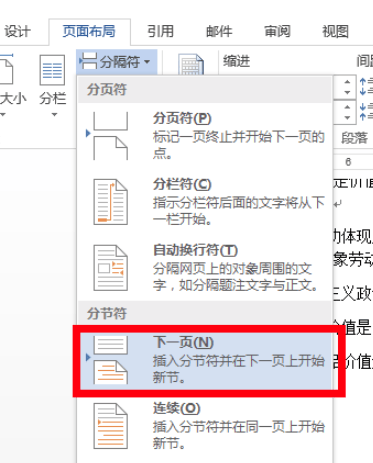Switch to the 引用 tab
Viewport: 373px width, 463px height.
(160, 31)
